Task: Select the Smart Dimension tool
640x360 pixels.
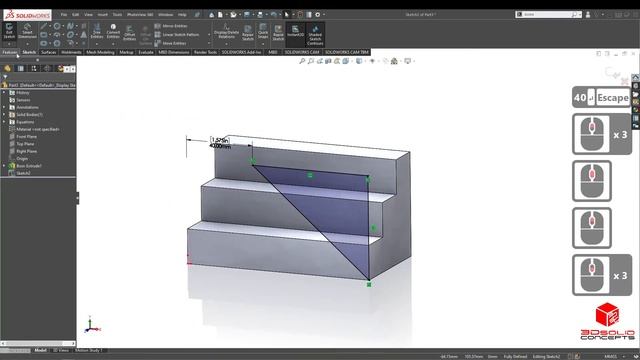Action: coord(27,31)
